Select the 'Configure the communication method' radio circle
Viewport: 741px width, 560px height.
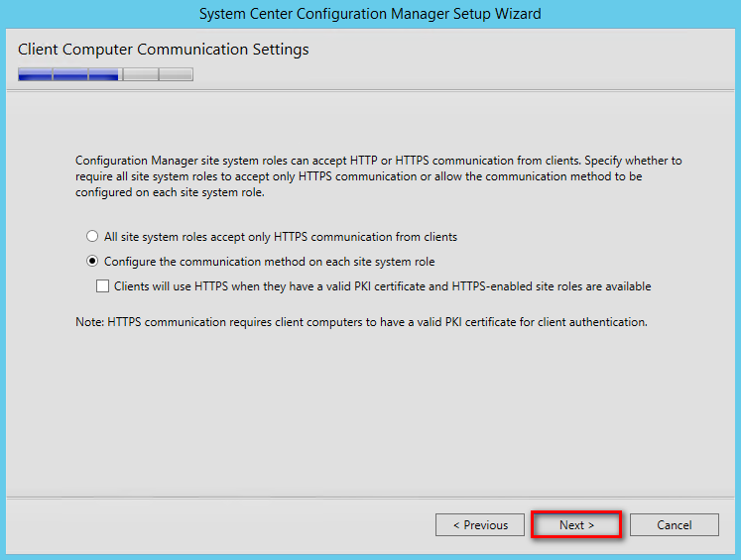coord(92,261)
